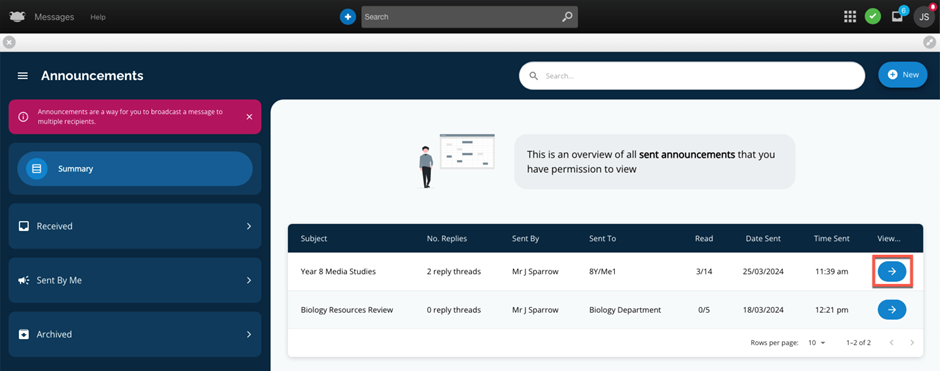940x371 pixels.
Task: Expand the Received chevron
Action: 249,226
